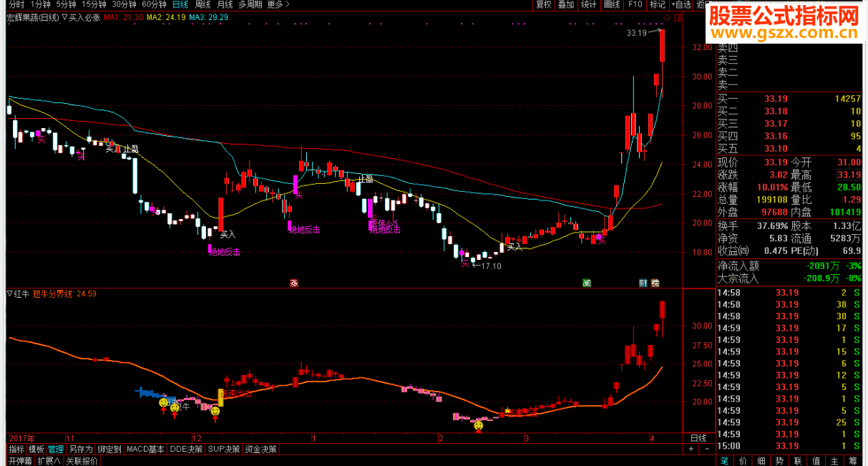
Task: Click the 涨 marker under the main chart
Action: [x=293, y=283]
